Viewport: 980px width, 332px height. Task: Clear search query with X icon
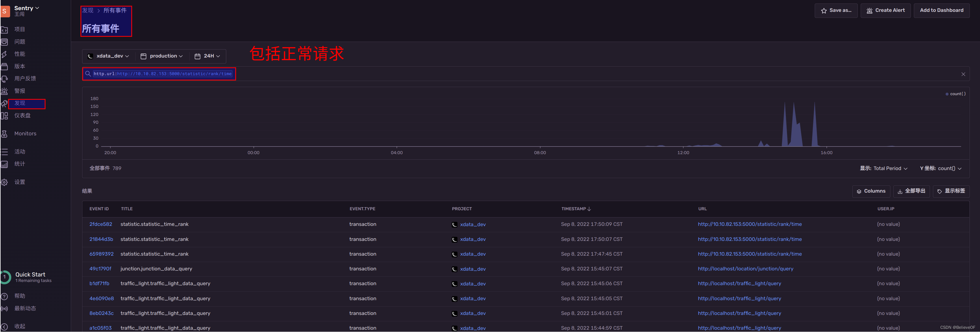click(963, 74)
